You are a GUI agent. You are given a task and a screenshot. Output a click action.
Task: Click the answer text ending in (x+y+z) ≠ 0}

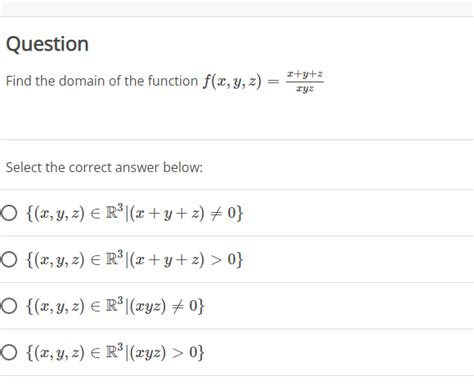(x=135, y=213)
